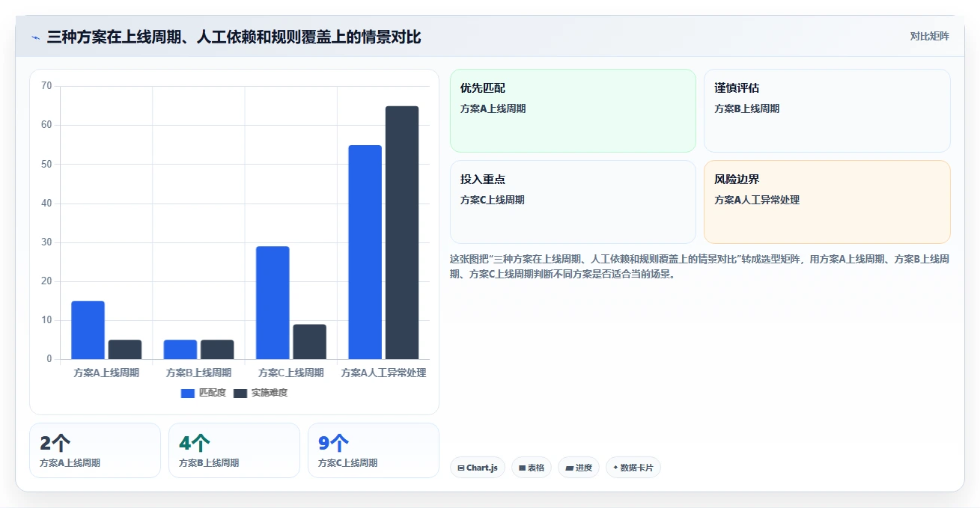Click the dark 实施难度 bar for 方案A人工异常处理

tap(402, 233)
